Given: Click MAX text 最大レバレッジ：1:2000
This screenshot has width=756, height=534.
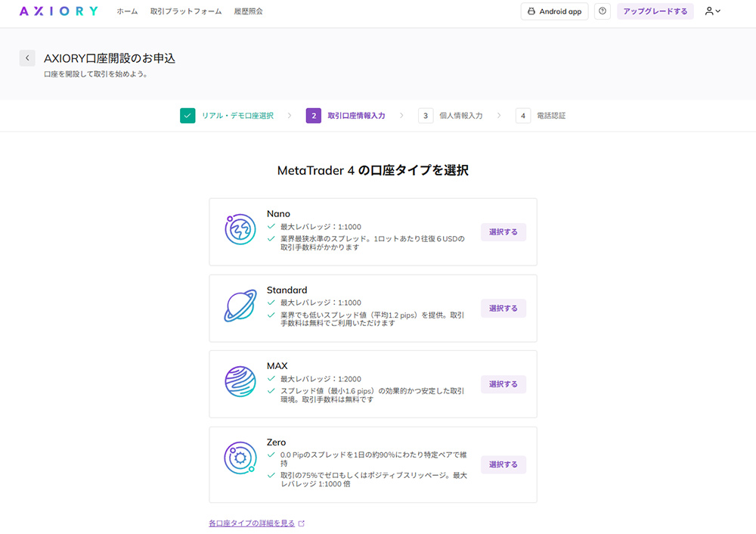Looking at the screenshot, I should (321, 379).
